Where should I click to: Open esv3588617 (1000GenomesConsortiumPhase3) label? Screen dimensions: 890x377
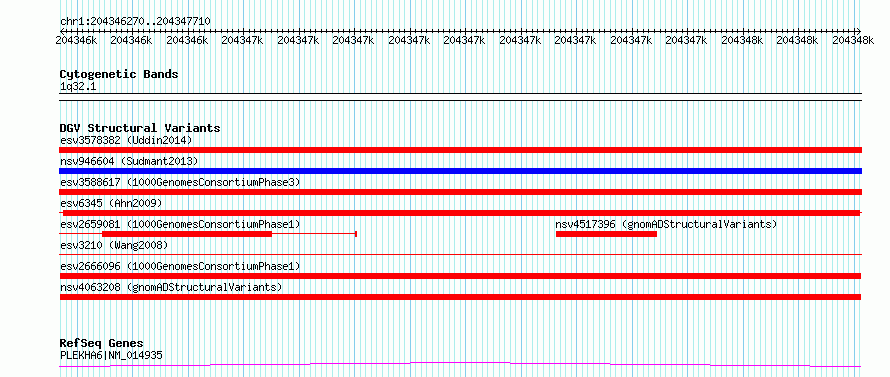[x=180, y=182]
